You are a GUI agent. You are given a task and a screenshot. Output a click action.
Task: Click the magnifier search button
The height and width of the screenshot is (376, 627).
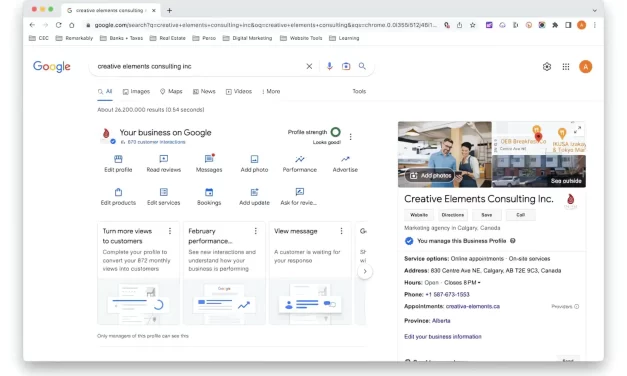point(362,66)
